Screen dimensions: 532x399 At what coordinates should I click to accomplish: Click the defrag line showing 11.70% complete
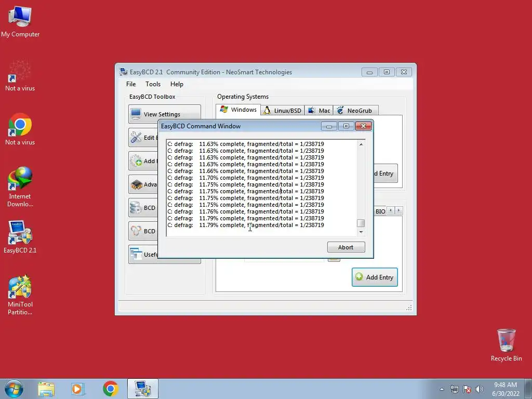point(246,178)
